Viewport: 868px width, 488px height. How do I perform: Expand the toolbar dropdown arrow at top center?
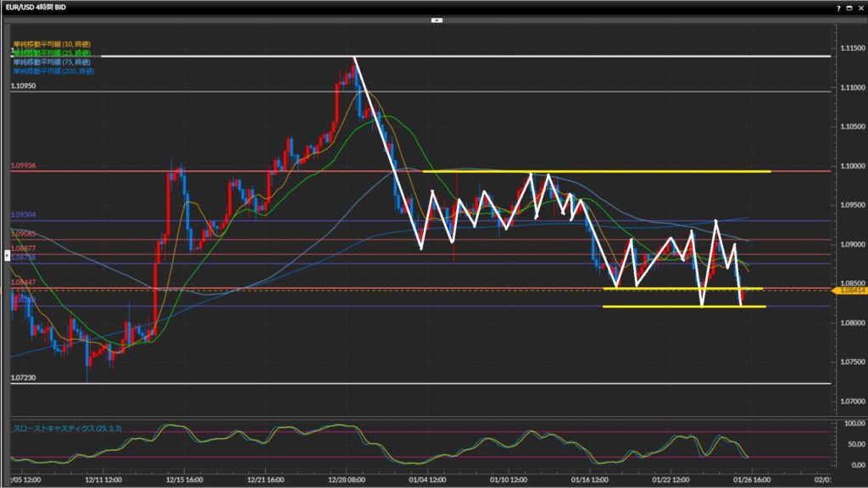point(434,19)
